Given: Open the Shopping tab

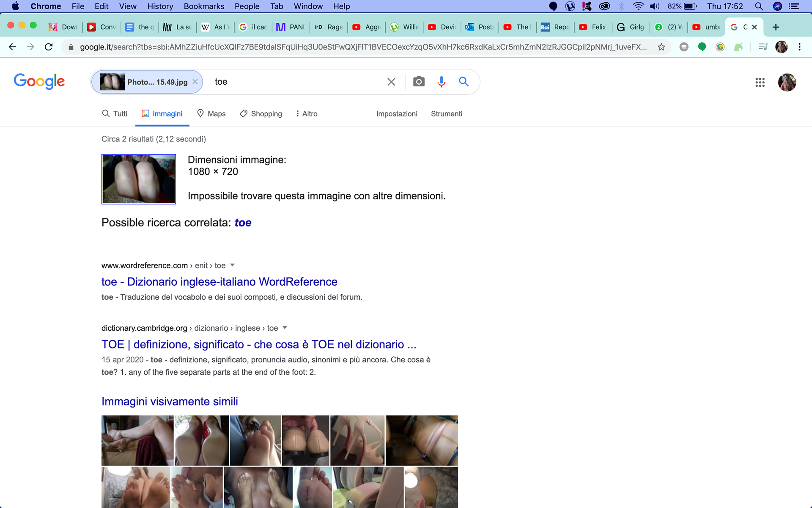Looking at the screenshot, I should click(x=261, y=113).
